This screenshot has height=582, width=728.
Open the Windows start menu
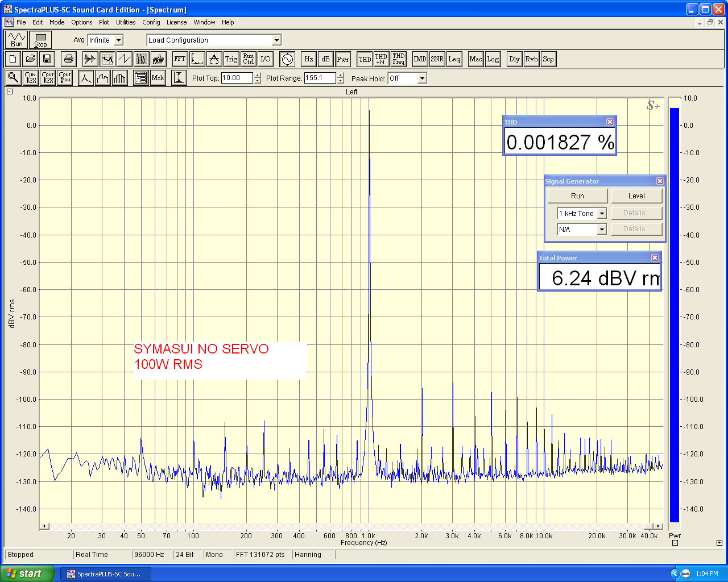pyautogui.click(x=27, y=573)
